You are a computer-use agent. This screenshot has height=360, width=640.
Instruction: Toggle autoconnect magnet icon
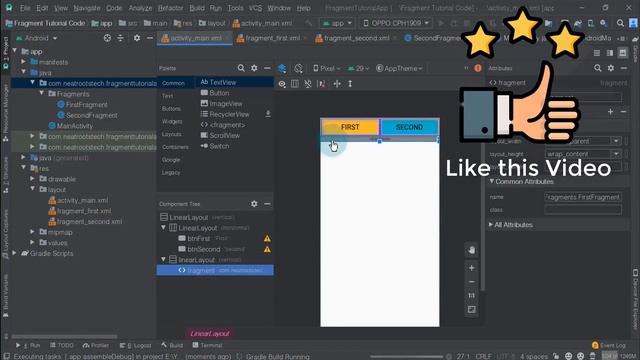[308, 84]
